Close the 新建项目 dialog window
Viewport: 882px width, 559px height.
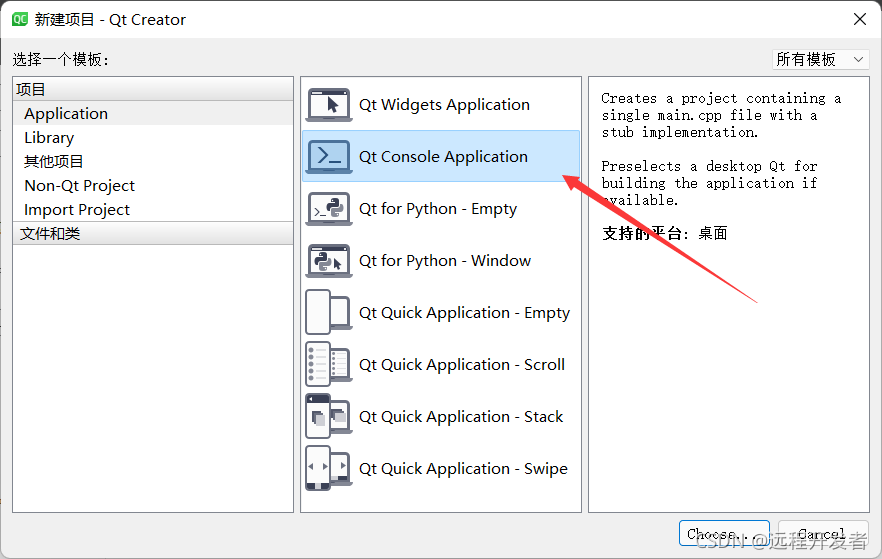click(x=860, y=19)
